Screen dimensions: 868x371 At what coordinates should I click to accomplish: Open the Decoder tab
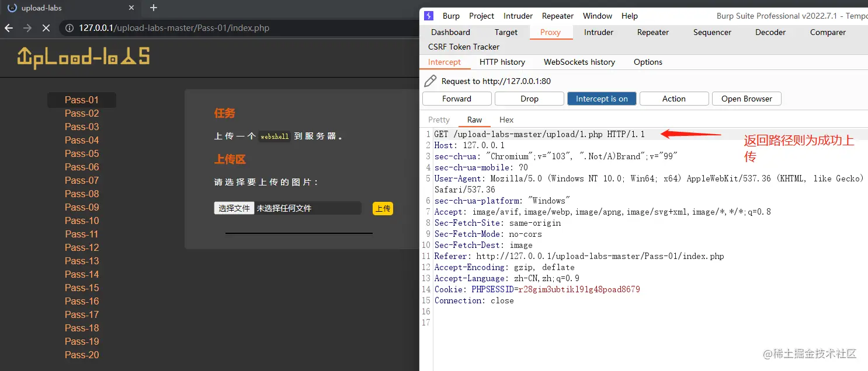770,32
